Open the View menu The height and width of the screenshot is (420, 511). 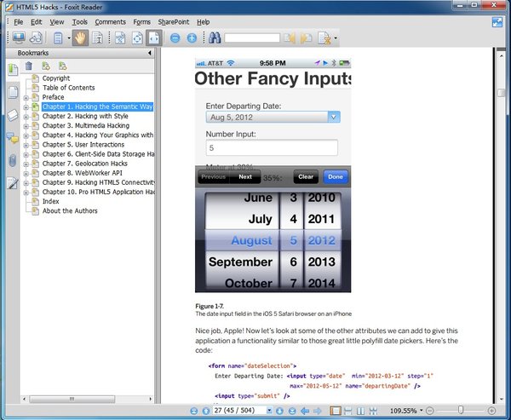pyautogui.click(x=57, y=22)
